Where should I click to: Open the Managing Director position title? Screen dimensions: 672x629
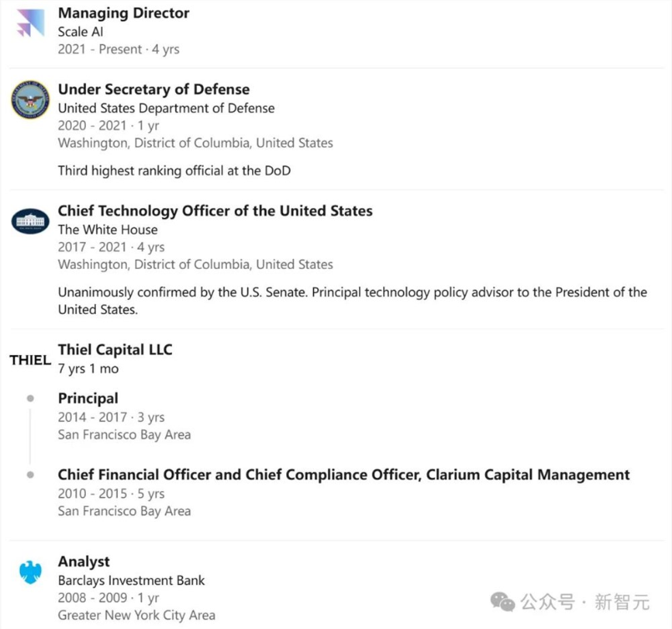click(x=124, y=13)
